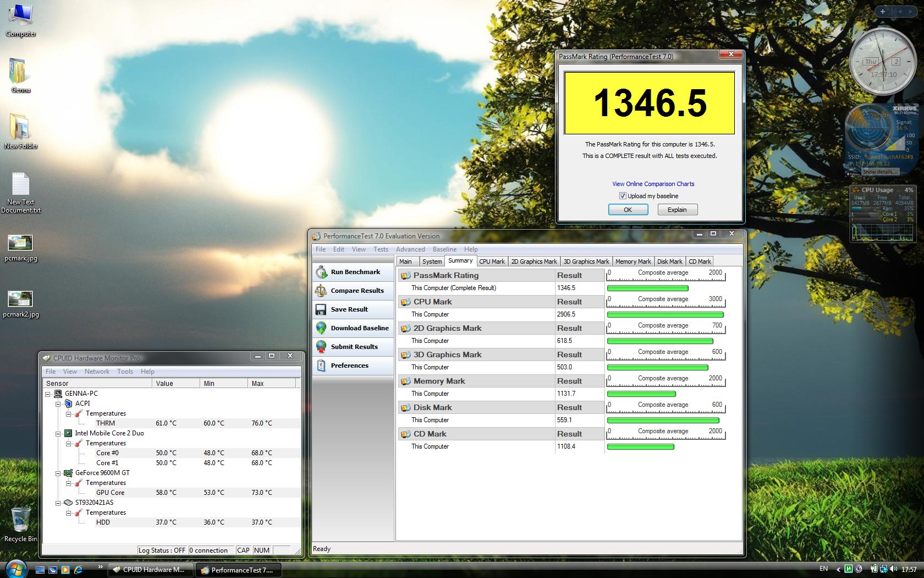This screenshot has height=578, width=924.
Task: Click the Preferences page icon
Action: click(321, 366)
